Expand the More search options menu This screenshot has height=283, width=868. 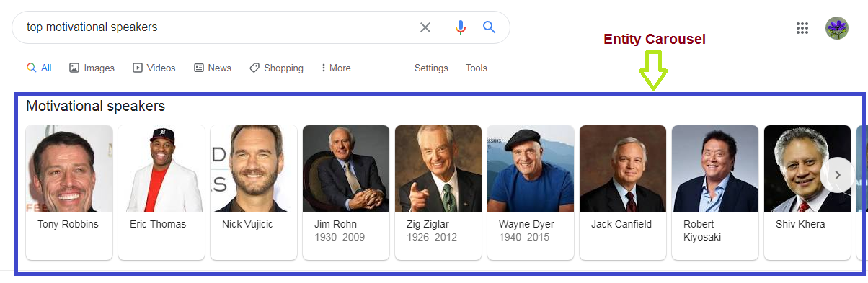[336, 68]
